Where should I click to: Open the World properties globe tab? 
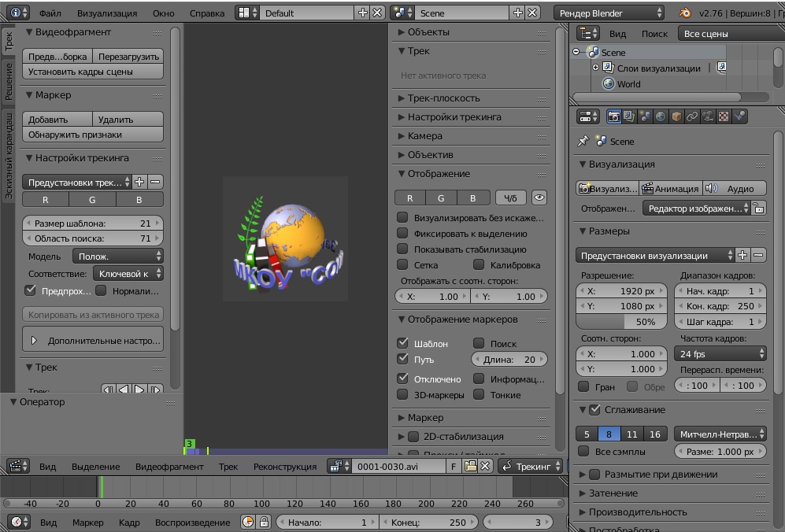[661, 116]
